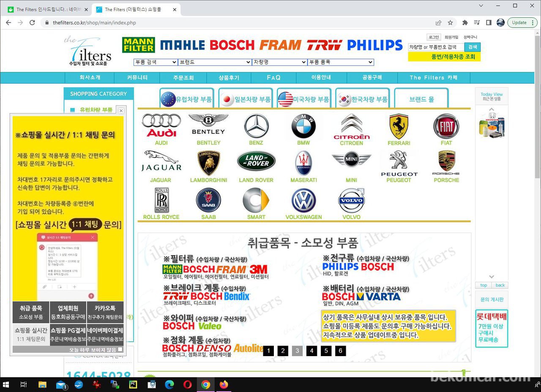Bookmark page with the star icon

tap(451, 23)
